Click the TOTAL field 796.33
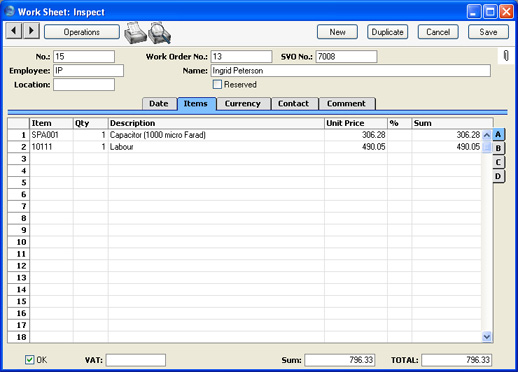This screenshot has width=518, height=372. (456, 360)
